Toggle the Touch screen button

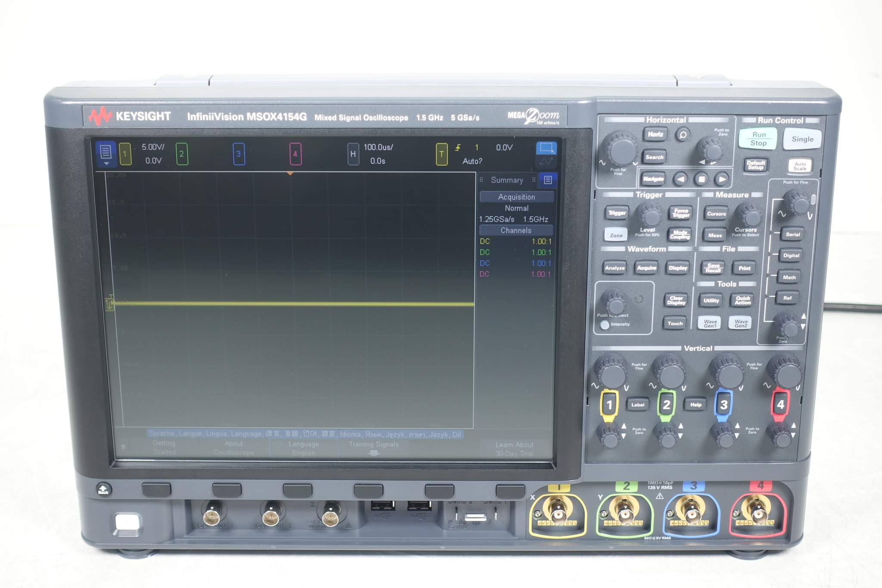[x=675, y=324]
